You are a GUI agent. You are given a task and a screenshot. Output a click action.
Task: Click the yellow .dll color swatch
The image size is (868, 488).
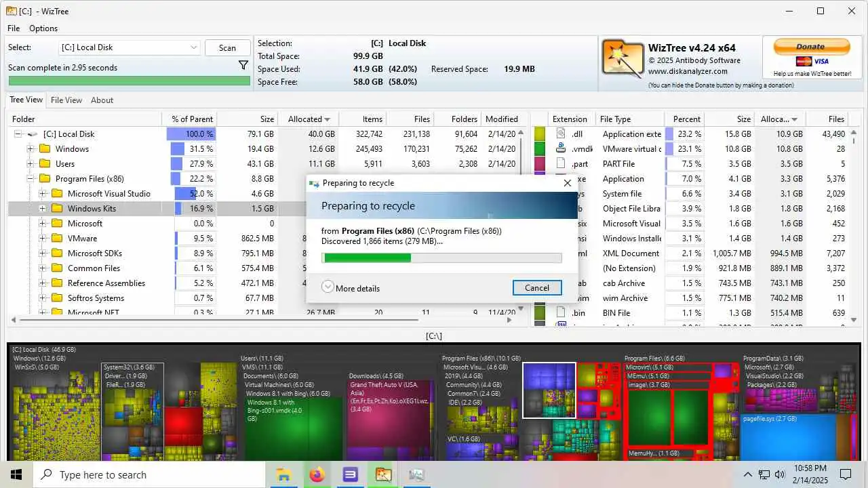tap(540, 134)
